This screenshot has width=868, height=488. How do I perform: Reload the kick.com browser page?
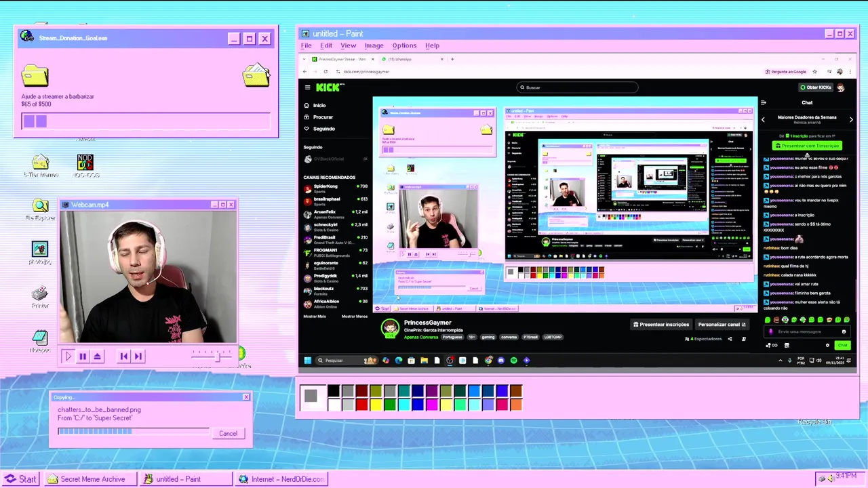tap(326, 71)
